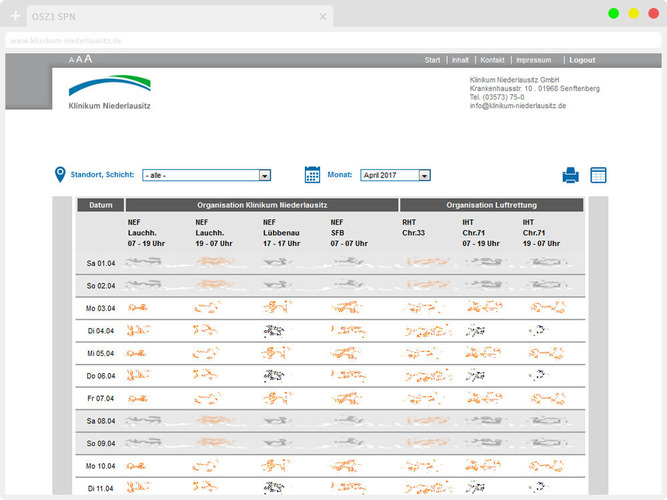Close the OSZ1 SPN browser tab
This screenshot has width=667, height=500.
pyautogui.click(x=322, y=16)
